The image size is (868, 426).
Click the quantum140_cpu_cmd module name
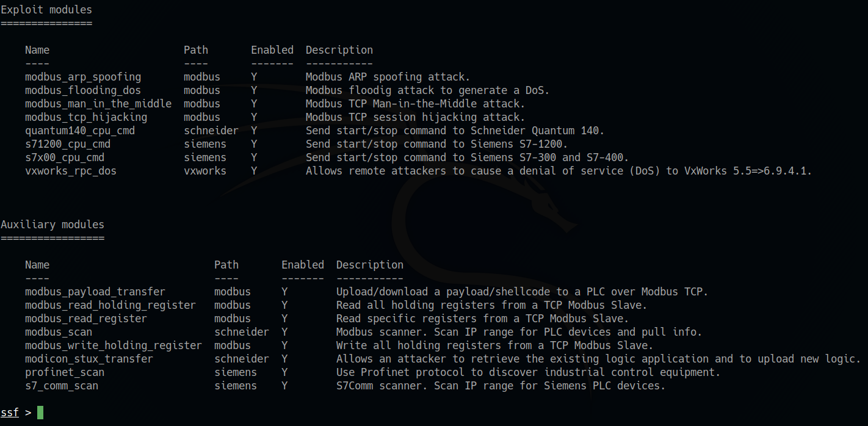(79, 131)
